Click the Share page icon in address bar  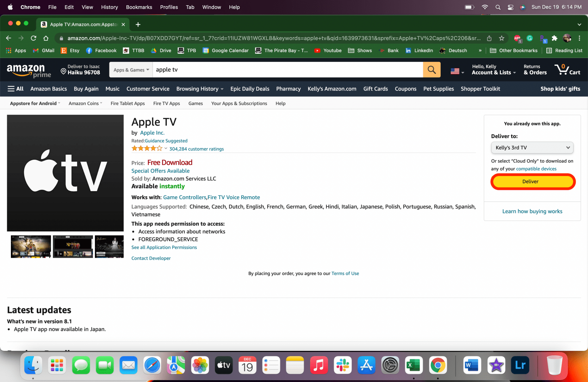[x=489, y=38]
